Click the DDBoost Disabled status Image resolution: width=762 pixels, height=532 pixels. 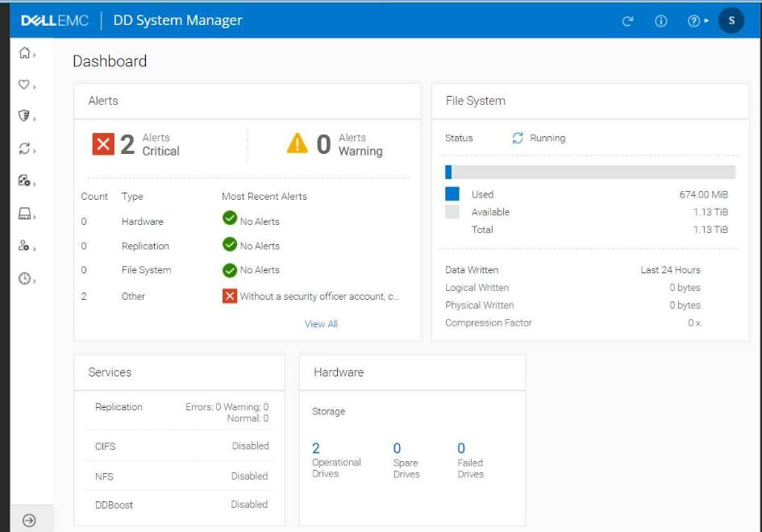click(249, 505)
